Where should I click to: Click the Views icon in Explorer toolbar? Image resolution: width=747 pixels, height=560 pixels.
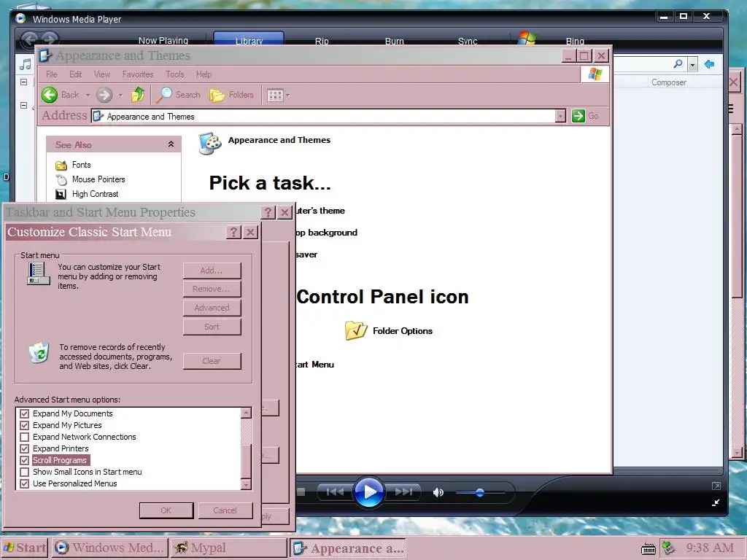(x=275, y=96)
